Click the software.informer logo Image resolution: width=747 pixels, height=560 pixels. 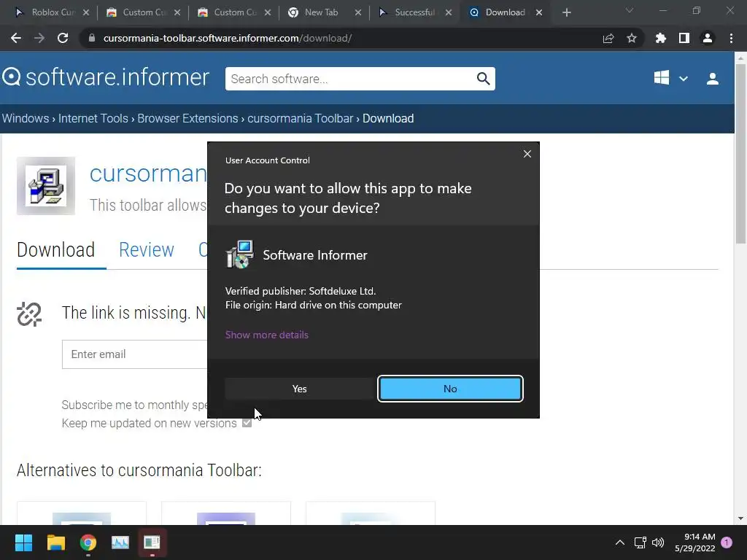coord(105,77)
